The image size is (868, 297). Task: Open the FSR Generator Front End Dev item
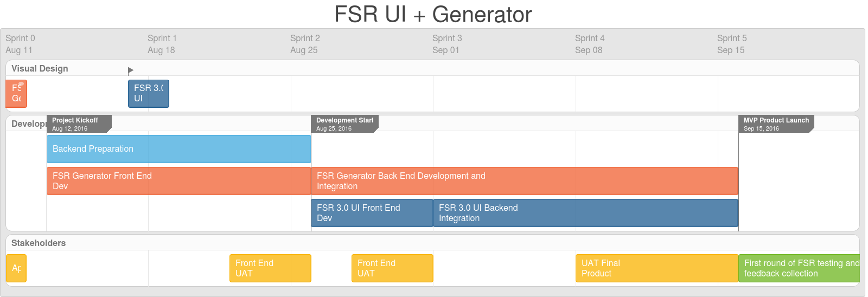click(178, 181)
